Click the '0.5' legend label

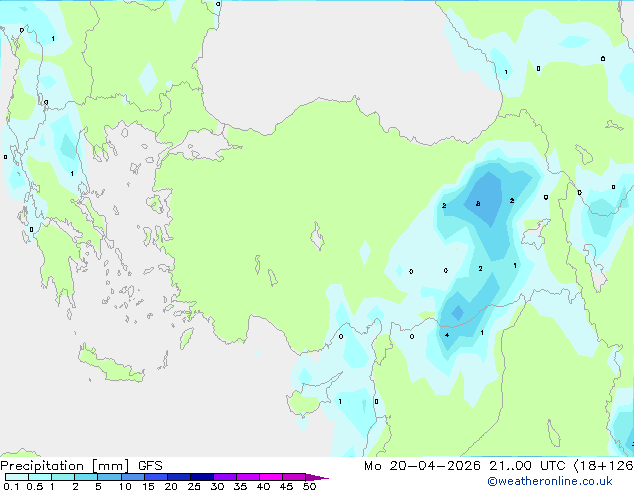(x=35, y=486)
